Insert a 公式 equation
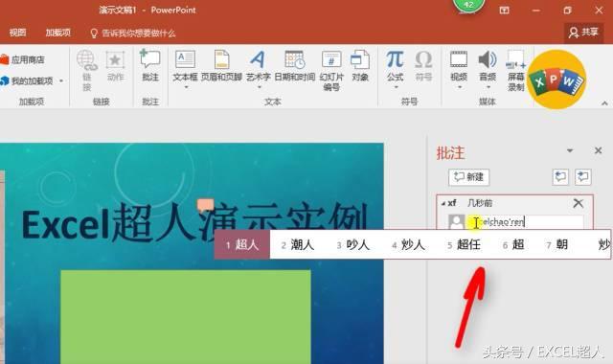This screenshot has height=364, width=613. tap(395, 66)
